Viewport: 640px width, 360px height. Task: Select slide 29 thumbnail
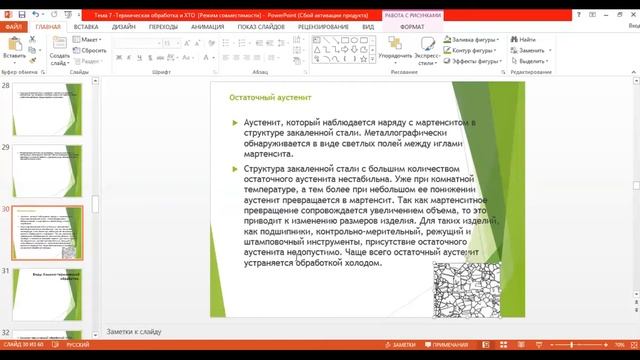[47, 171]
